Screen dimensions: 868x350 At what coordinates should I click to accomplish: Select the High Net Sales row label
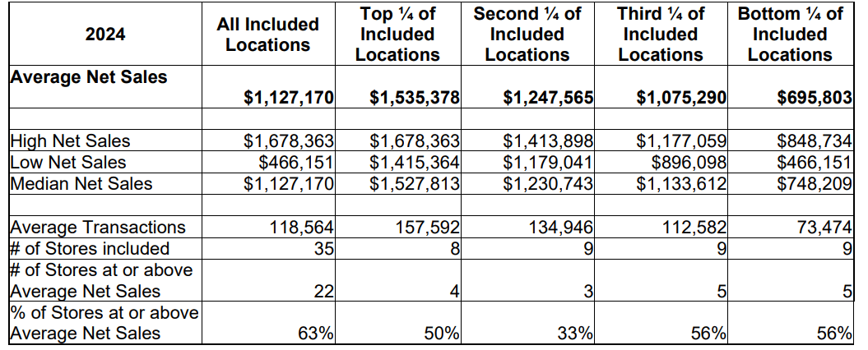pyautogui.click(x=70, y=141)
